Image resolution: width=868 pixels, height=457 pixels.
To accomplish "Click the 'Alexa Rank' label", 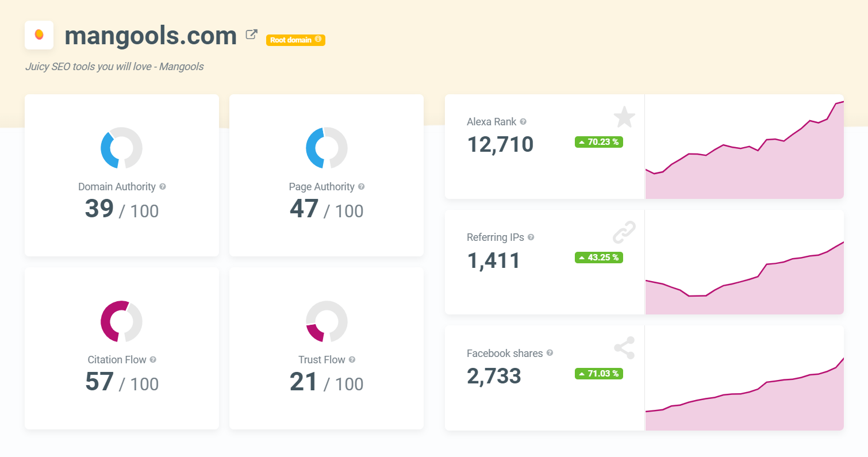I will (x=491, y=122).
